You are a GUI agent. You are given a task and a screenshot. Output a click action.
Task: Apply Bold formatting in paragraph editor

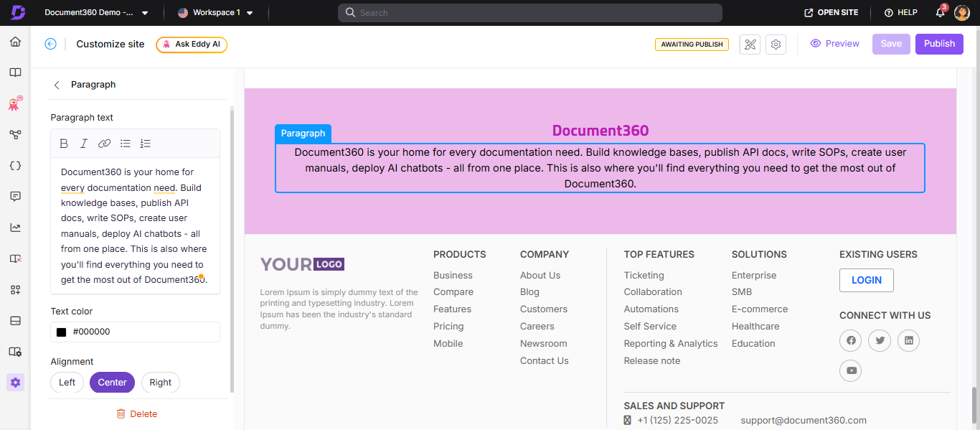[64, 144]
